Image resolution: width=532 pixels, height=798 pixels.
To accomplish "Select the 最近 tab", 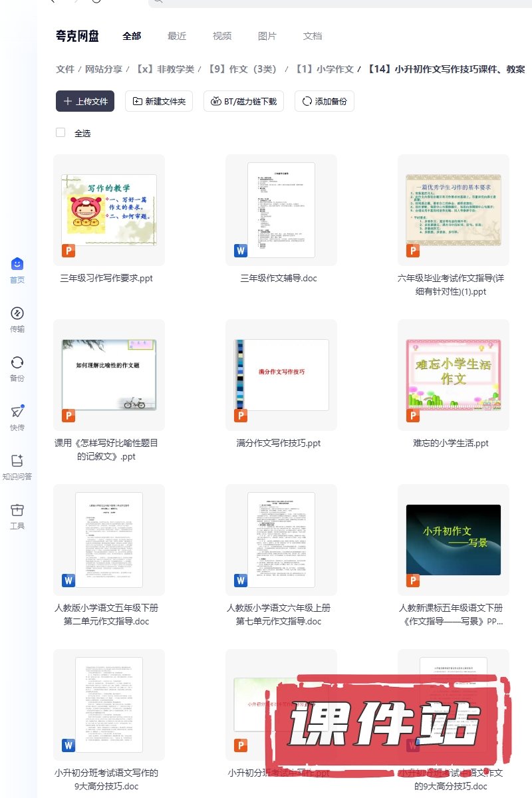I will click(x=177, y=36).
